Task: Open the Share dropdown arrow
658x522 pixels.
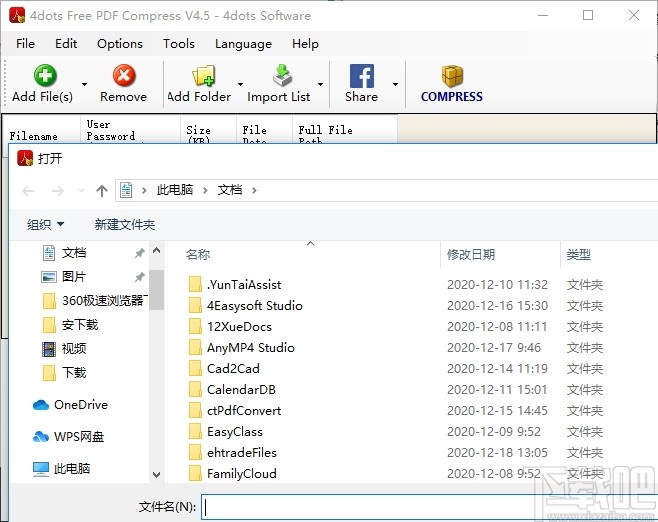Action: [395, 84]
